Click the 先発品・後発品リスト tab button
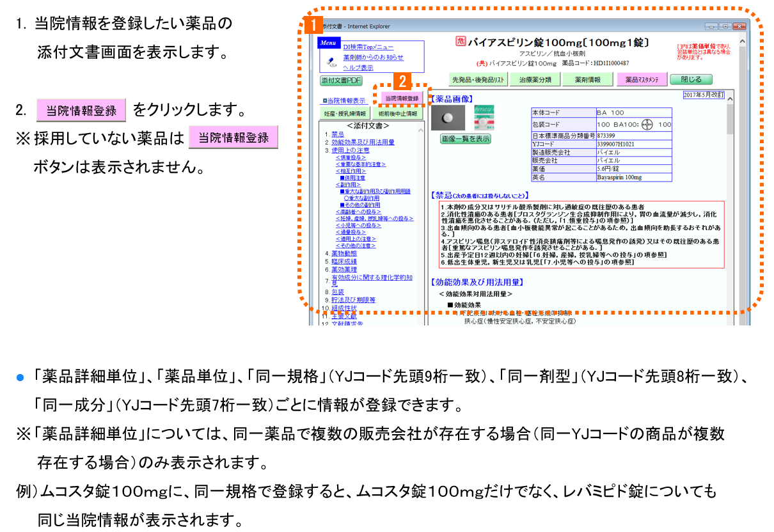This screenshot has width=774, height=532. 478,80
